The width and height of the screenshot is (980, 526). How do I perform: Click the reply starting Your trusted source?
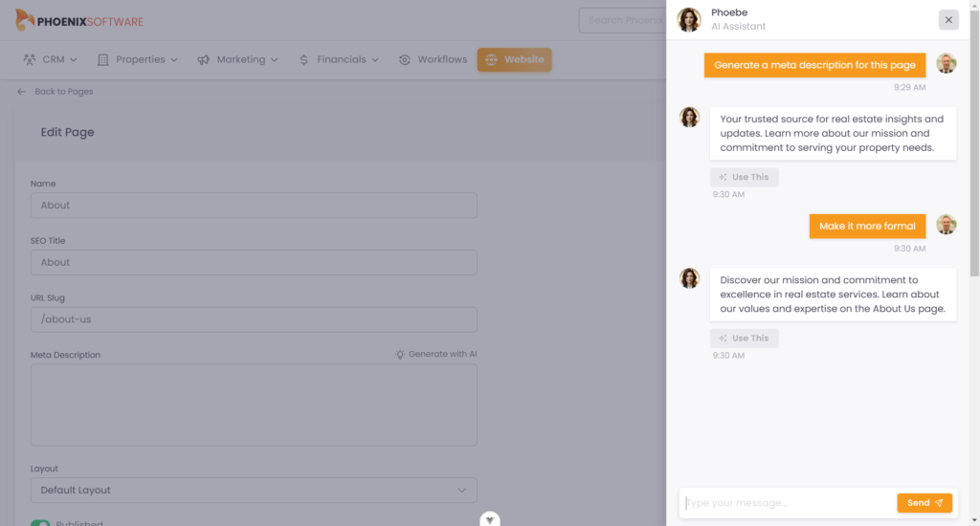click(833, 133)
